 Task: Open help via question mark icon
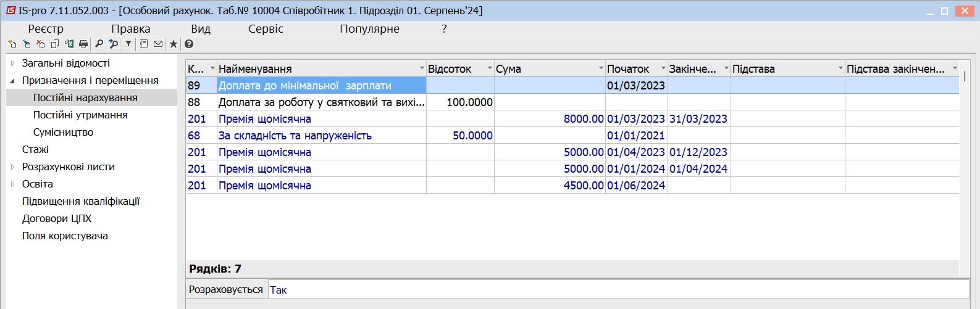click(x=189, y=44)
